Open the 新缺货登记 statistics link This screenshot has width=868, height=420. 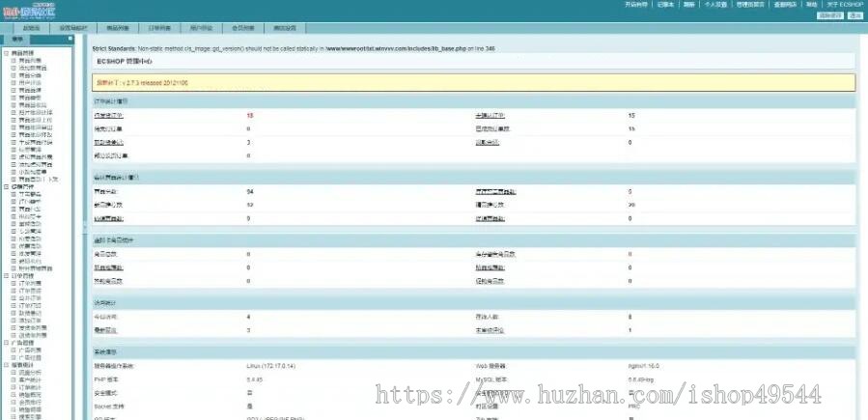(x=109, y=142)
